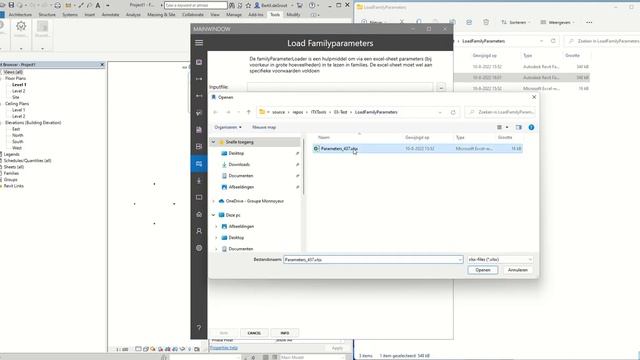Select the Parameters_437.xlsx file
This screenshot has height=360, width=640.
click(x=418, y=149)
